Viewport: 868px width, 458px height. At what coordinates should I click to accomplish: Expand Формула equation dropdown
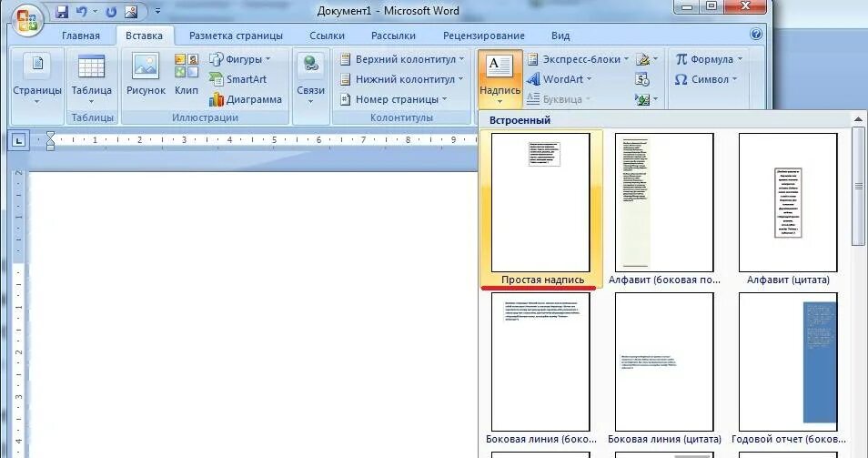pyautogui.click(x=709, y=59)
